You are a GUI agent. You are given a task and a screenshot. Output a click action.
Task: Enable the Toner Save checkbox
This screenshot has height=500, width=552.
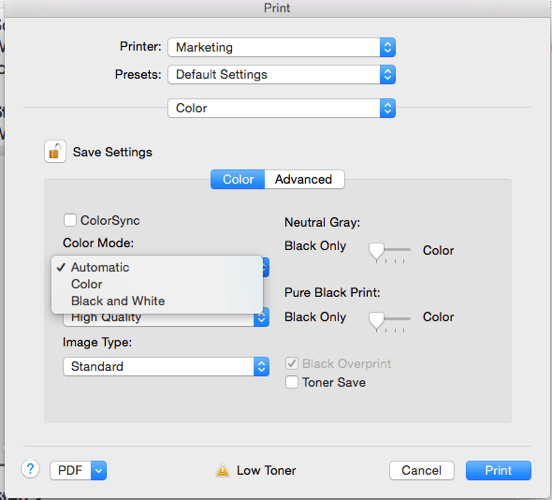tap(292, 382)
